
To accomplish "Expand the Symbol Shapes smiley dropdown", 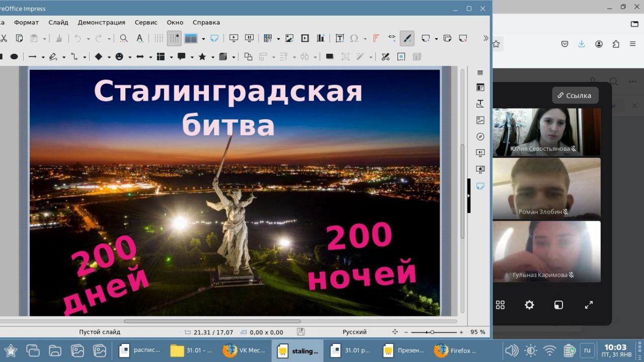I will point(130,57).
